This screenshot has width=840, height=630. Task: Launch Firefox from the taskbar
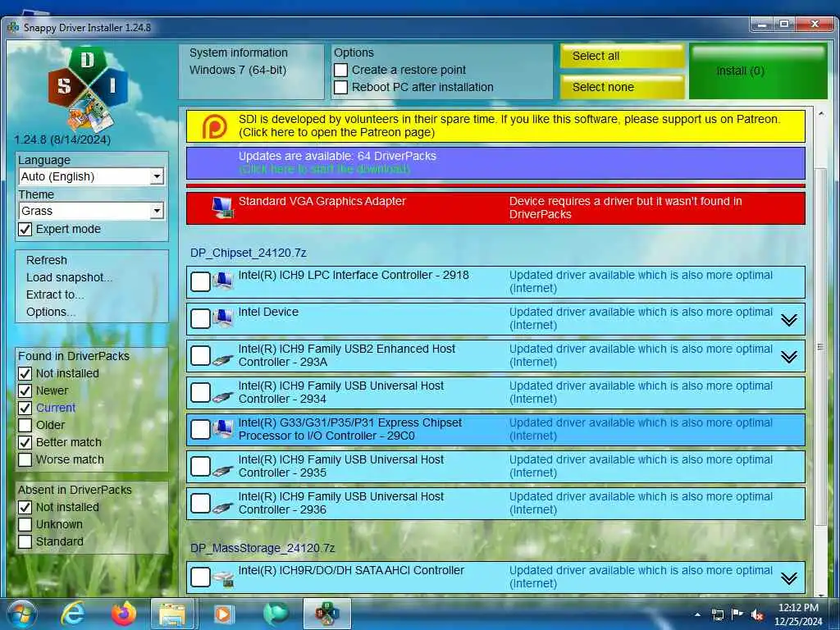coord(123,614)
